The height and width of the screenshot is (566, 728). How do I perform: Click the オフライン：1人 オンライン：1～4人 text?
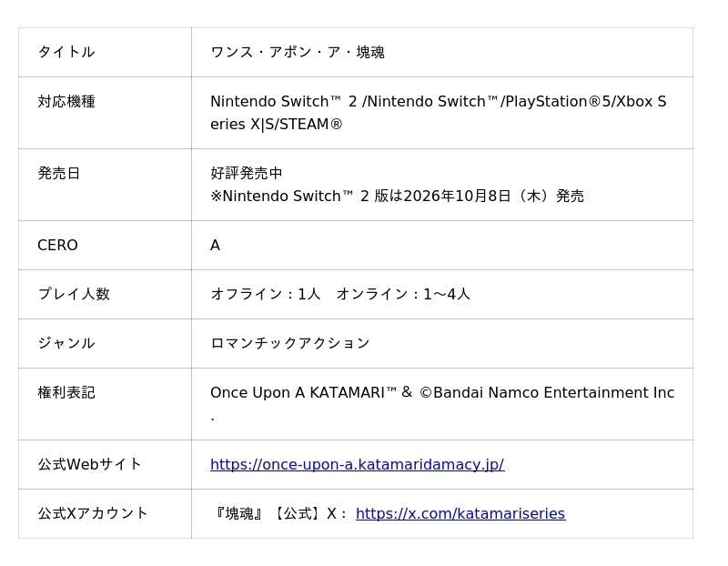tap(340, 294)
